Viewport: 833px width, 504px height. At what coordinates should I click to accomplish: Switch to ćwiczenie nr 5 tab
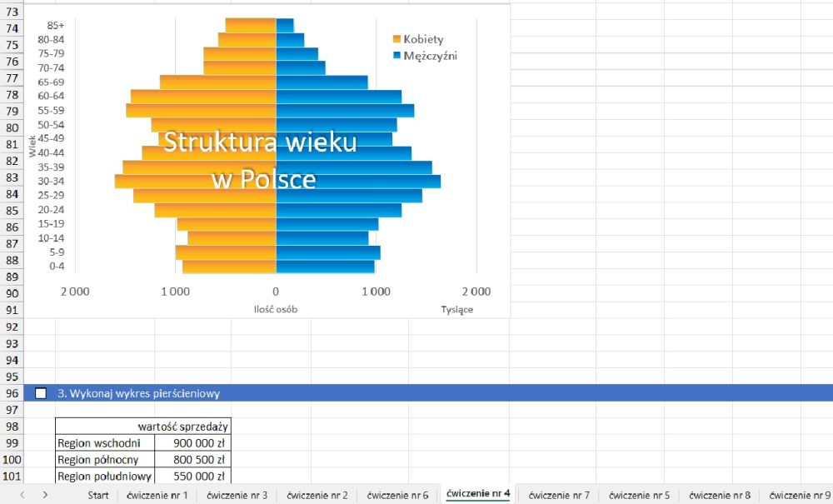click(639, 495)
